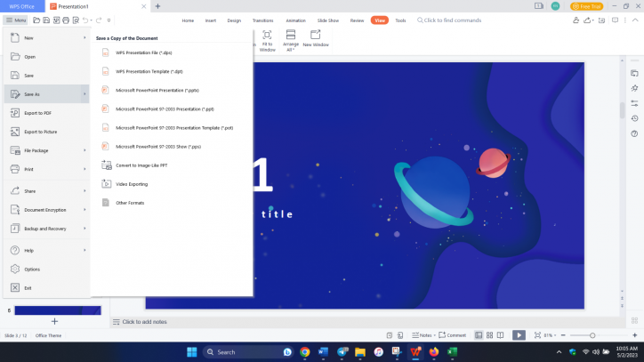Expand the Print submenu
Screen dimensions: 644x362
click(46, 169)
